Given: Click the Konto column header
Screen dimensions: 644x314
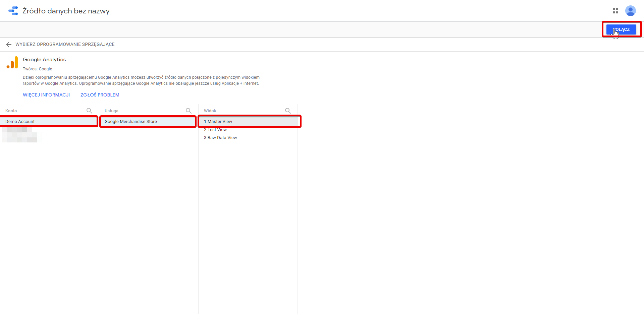Looking at the screenshot, I should click(11, 111).
